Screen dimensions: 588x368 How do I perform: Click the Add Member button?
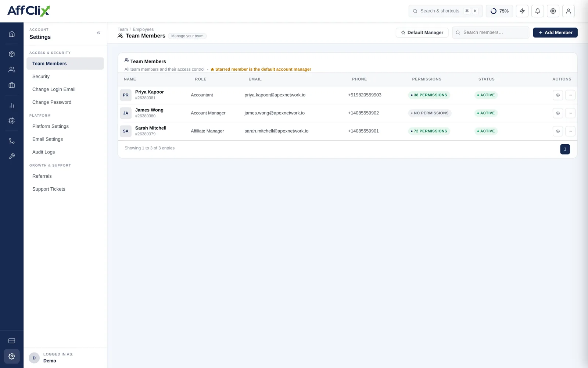coord(555,33)
